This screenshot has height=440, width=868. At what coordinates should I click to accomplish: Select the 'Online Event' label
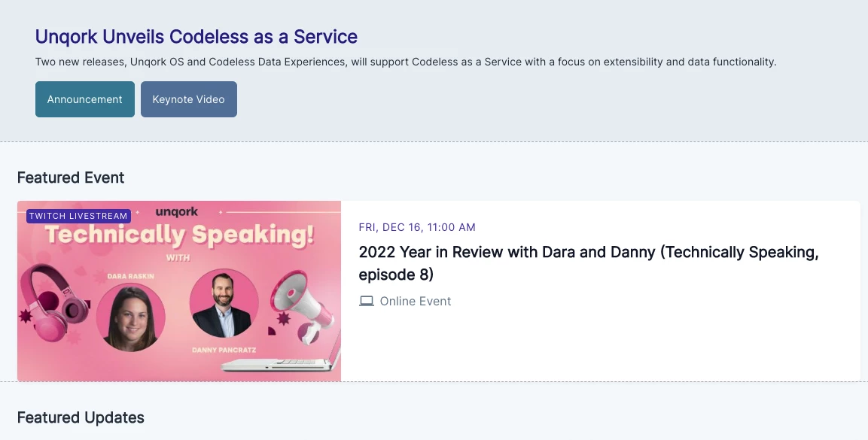[415, 302]
